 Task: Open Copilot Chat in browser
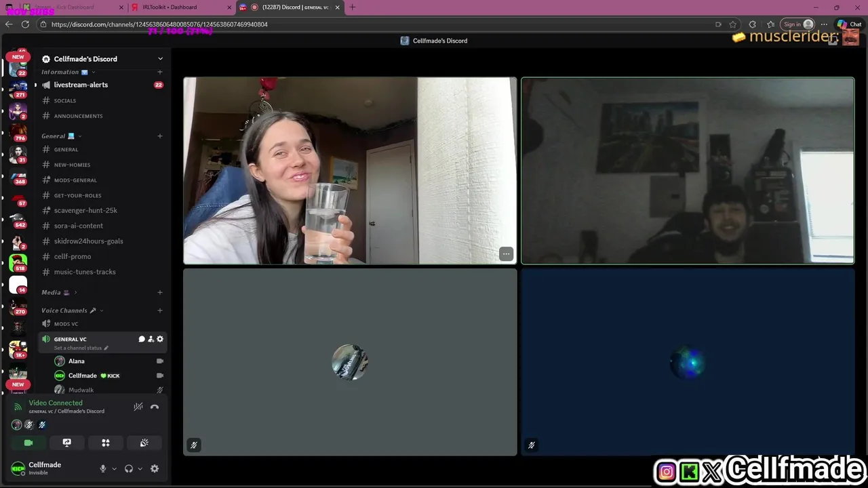pos(849,24)
